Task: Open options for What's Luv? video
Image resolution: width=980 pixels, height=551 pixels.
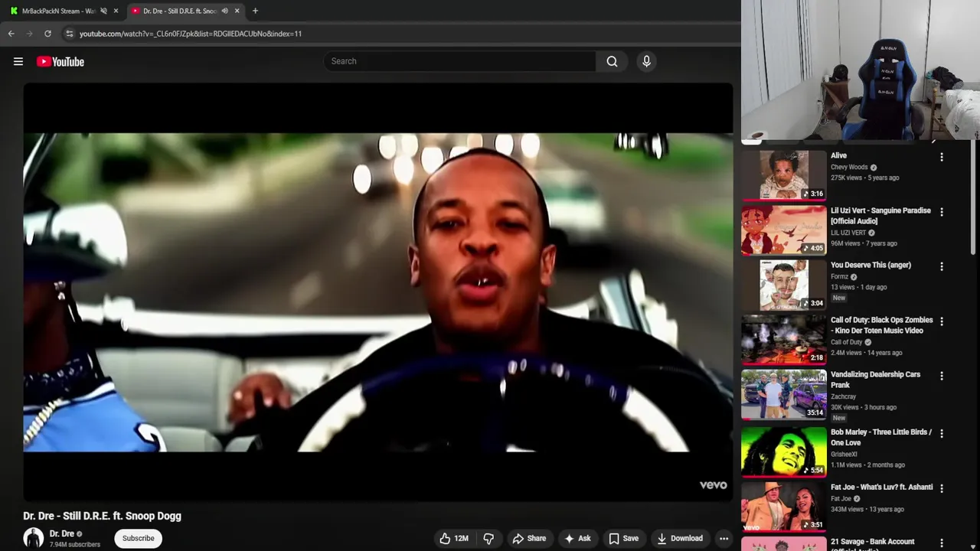Action: click(x=942, y=488)
